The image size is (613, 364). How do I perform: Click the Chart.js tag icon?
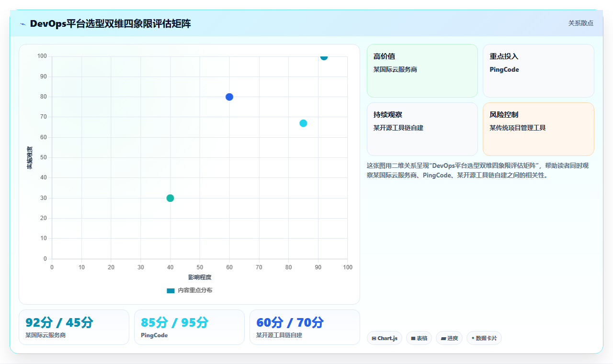pos(374,338)
